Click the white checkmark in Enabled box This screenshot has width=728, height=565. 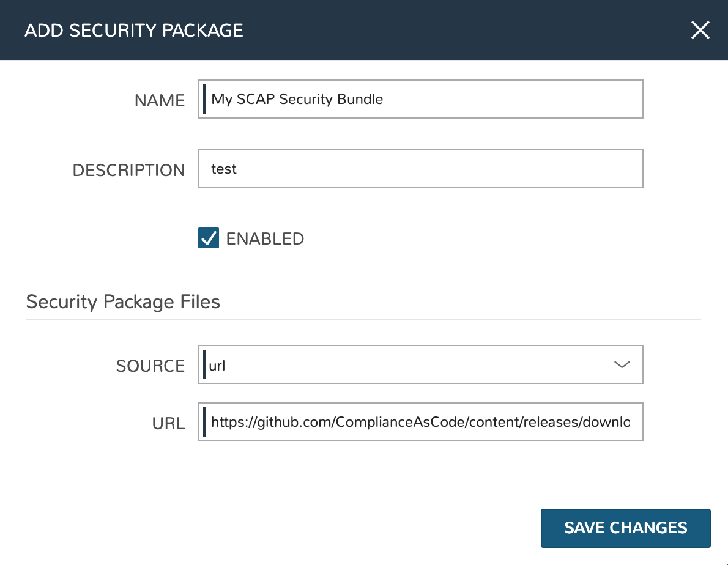[209, 238]
